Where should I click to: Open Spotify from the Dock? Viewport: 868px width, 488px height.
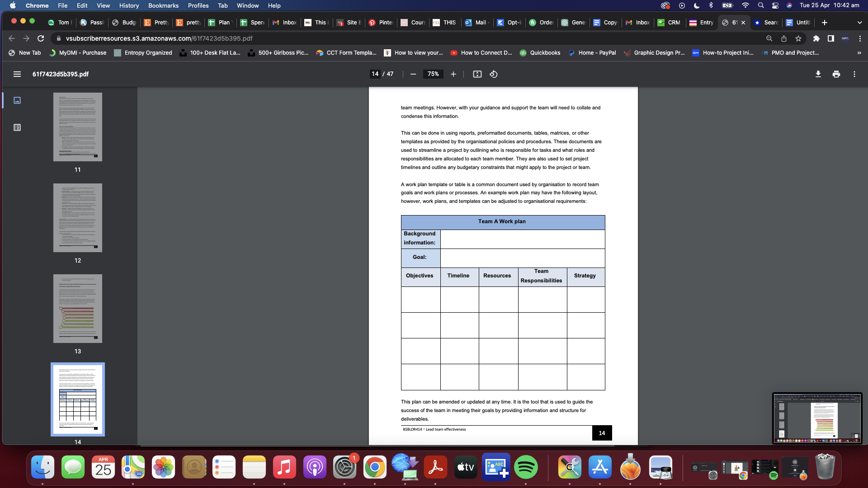point(526,467)
